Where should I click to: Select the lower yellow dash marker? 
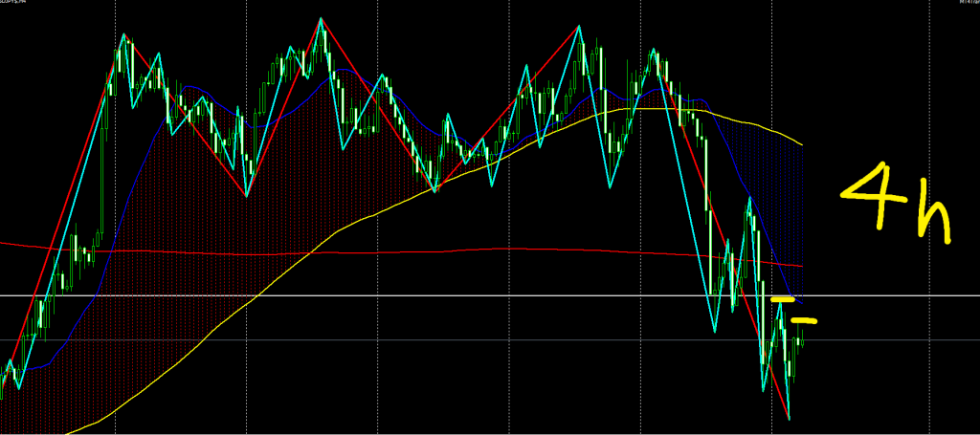[806, 319]
